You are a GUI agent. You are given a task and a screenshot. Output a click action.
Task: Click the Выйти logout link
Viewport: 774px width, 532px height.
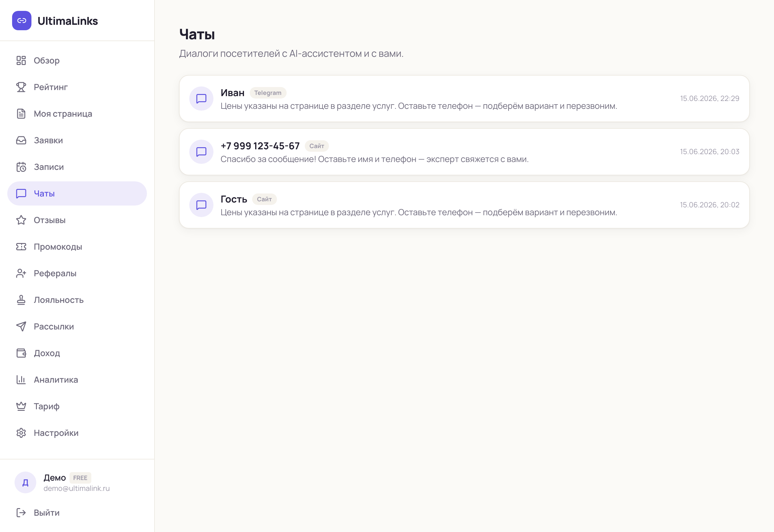coord(77,513)
